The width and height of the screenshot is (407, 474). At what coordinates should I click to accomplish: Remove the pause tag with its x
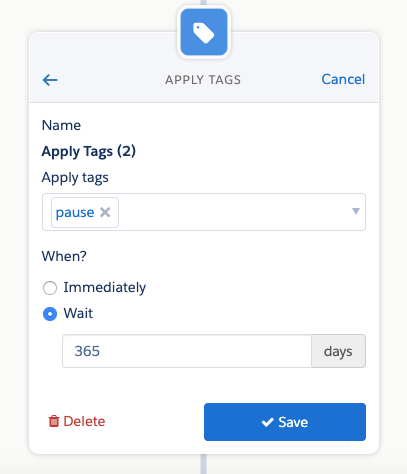pyautogui.click(x=105, y=212)
